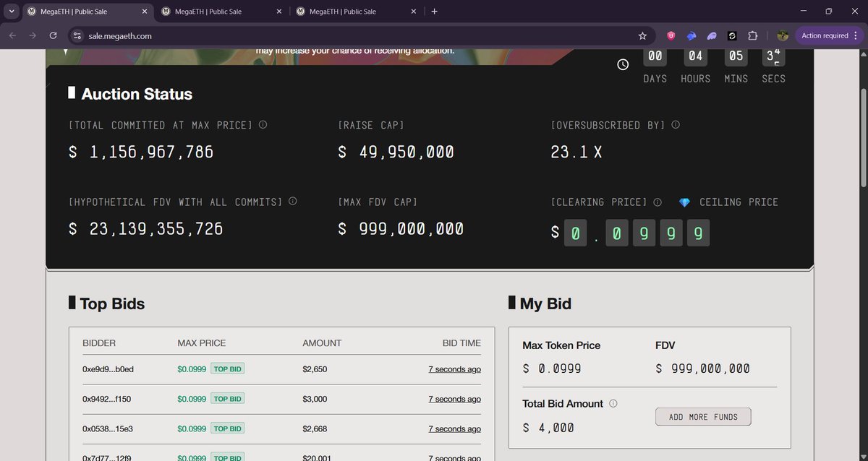Open bidder 0x9492...f150
This screenshot has width=868, height=461.
coord(108,399)
